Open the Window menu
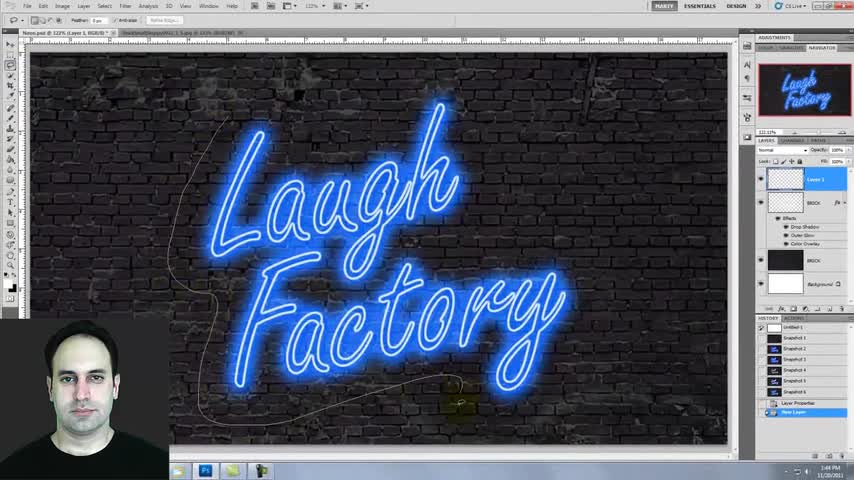The width and height of the screenshot is (854, 480). 209,6
